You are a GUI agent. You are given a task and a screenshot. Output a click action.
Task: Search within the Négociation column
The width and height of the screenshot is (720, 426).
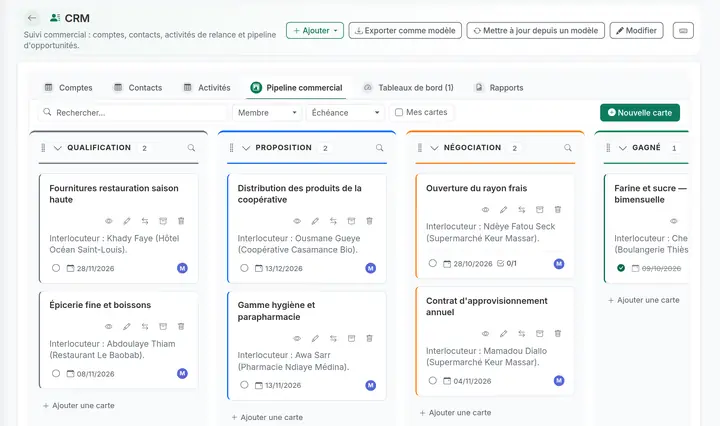point(568,148)
